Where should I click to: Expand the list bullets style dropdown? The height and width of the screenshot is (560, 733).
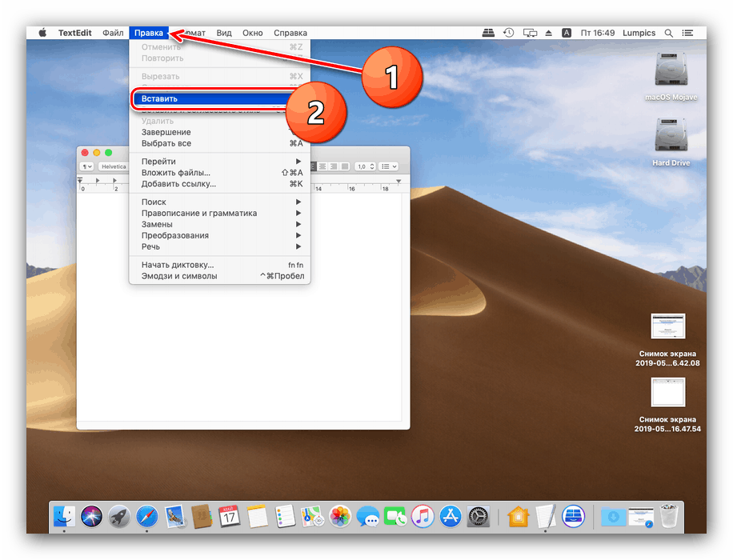pyautogui.click(x=388, y=166)
